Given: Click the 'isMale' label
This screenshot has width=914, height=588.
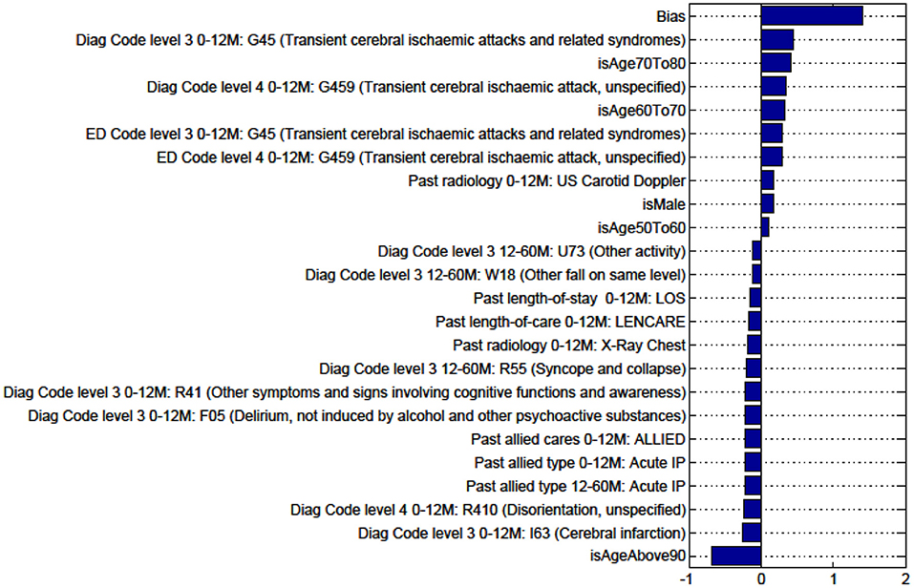Looking at the screenshot, I should point(664,204).
